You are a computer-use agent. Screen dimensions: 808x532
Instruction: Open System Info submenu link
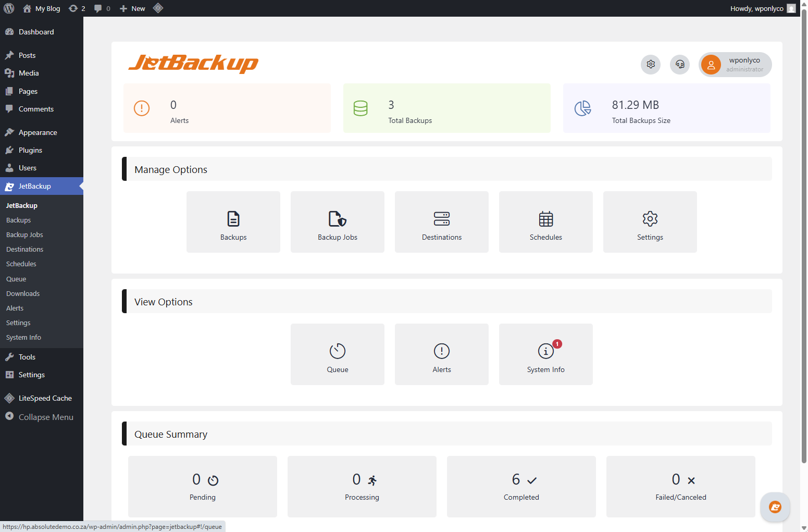coord(23,337)
